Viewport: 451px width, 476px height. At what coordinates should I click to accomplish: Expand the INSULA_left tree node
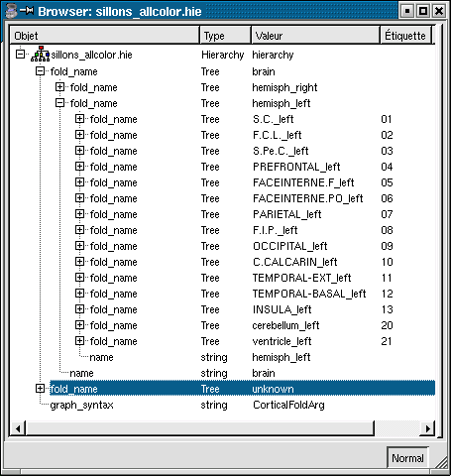click(x=79, y=309)
